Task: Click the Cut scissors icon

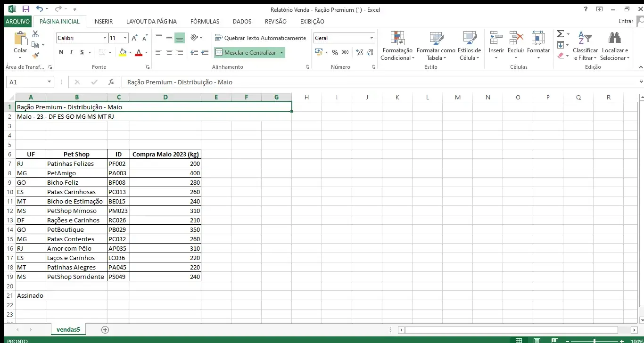Action: tap(35, 34)
